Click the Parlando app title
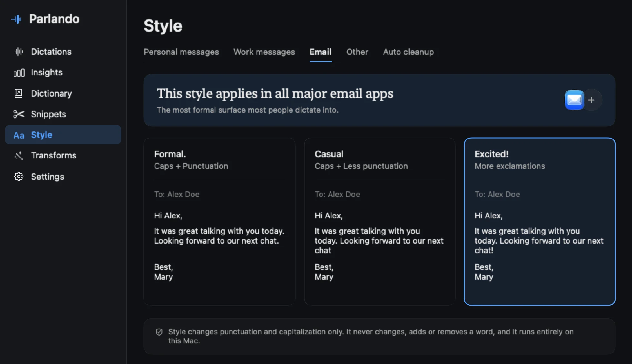The height and width of the screenshot is (364, 632). pos(54,19)
